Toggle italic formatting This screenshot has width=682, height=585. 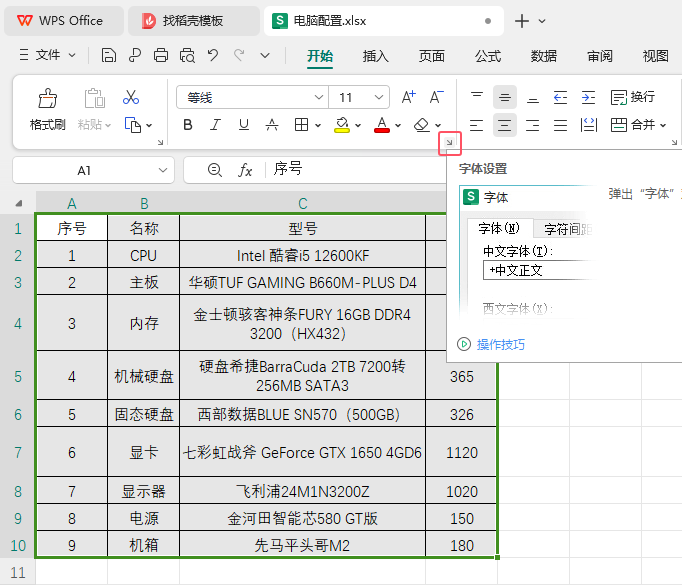pyautogui.click(x=215, y=125)
